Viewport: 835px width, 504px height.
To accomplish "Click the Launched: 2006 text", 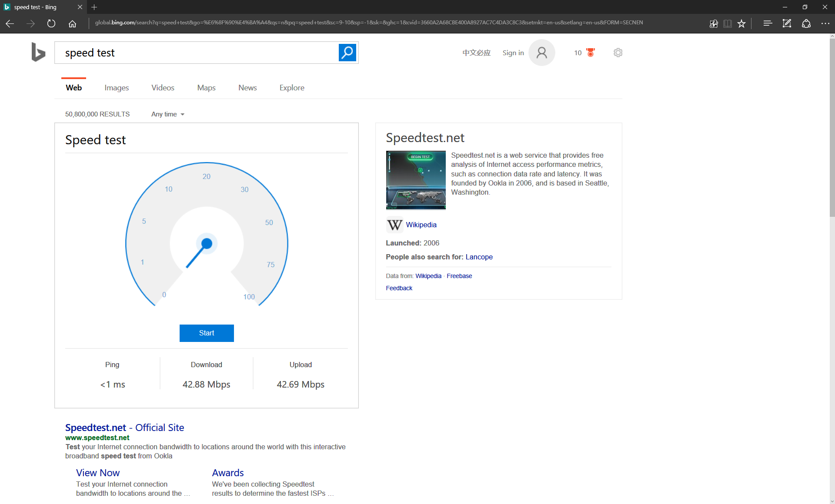I will point(412,243).
